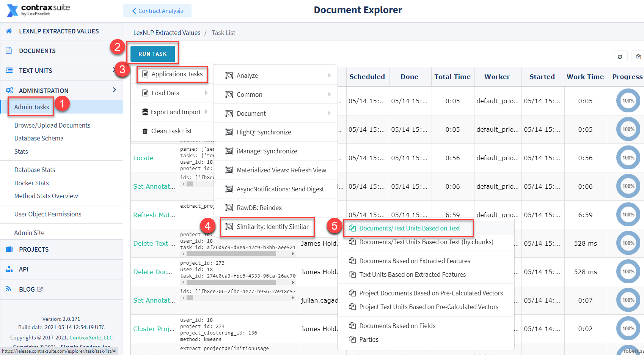Click the file icon beside Load Data
The width and height of the screenshot is (644, 355).
[145, 93]
